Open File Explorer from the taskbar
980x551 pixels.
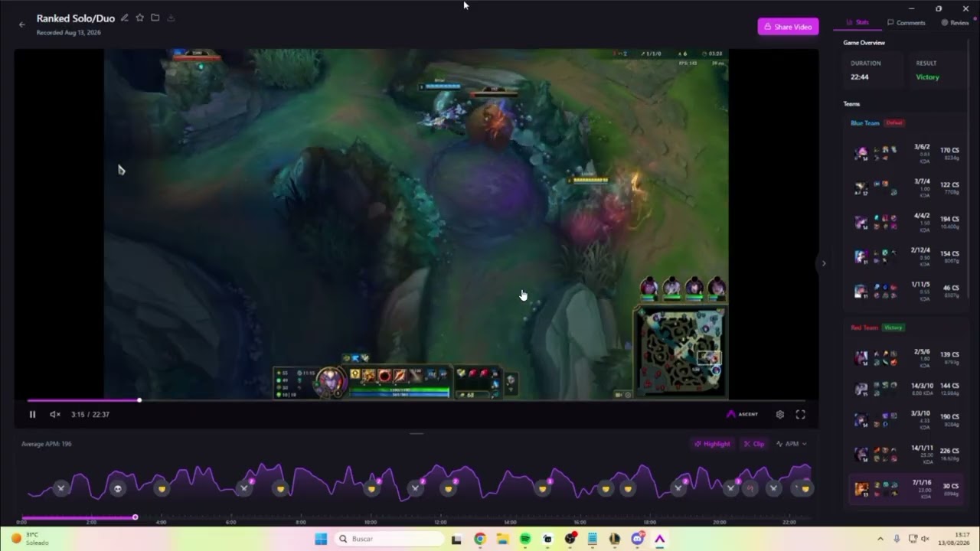pos(502,539)
